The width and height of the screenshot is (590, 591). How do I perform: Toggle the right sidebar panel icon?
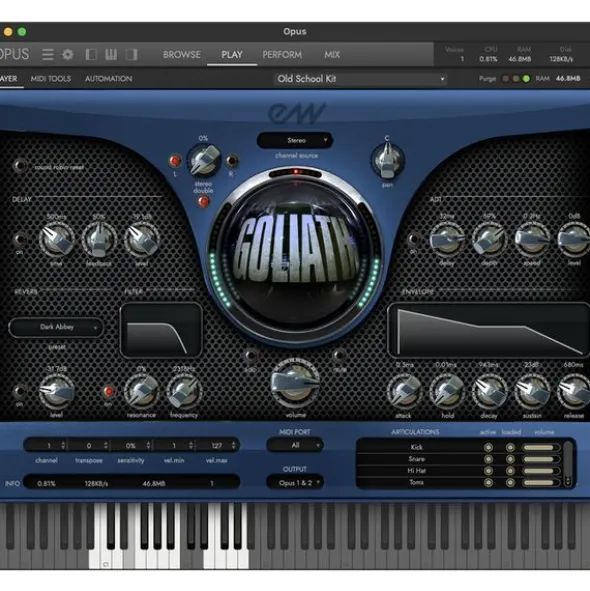coord(132,55)
